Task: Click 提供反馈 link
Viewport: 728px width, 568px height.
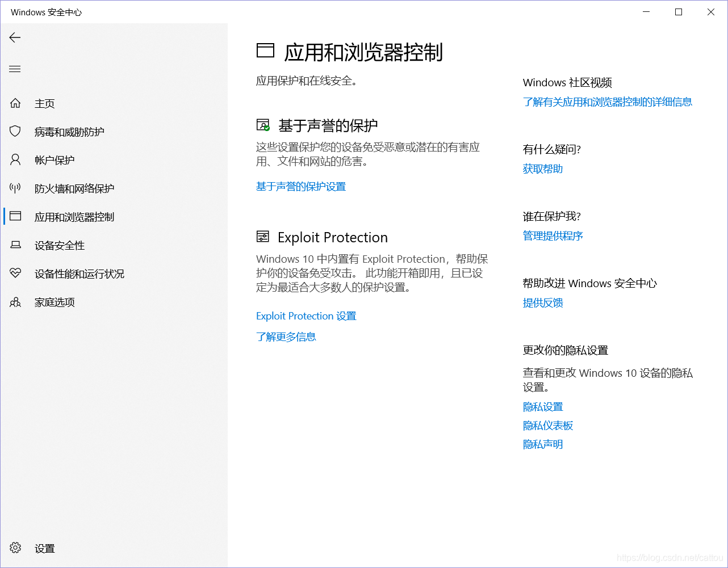Action: [543, 302]
